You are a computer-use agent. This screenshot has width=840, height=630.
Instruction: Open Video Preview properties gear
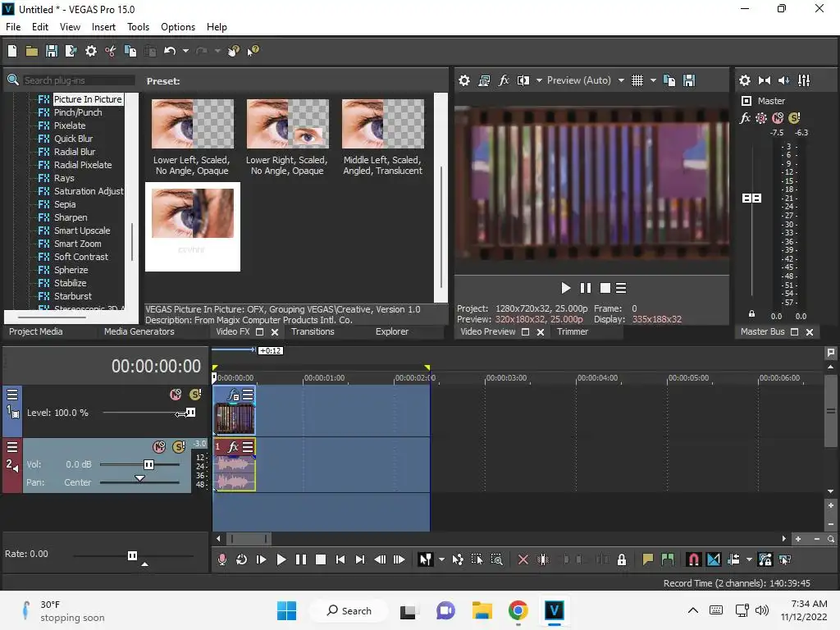click(464, 80)
